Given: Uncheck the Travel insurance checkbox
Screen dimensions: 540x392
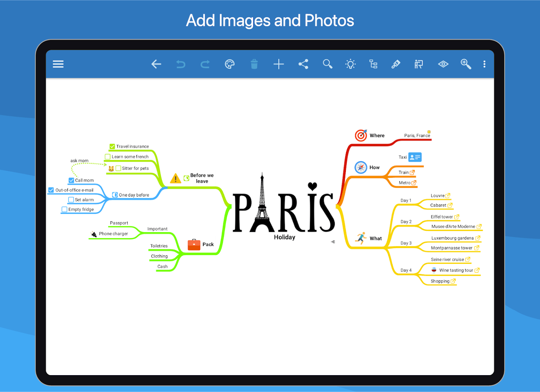Looking at the screenshot, I should pyautogui.click(x=112, y=146).
